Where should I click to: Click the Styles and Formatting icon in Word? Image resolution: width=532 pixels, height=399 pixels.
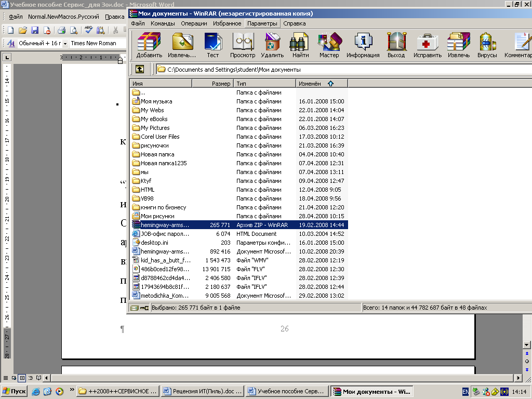click(x=11, y=44)
